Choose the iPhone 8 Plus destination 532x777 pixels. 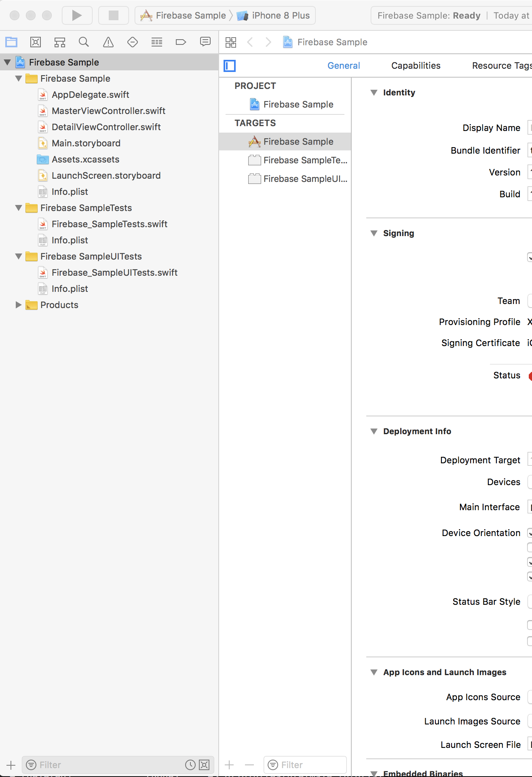(x=274, y=15)
